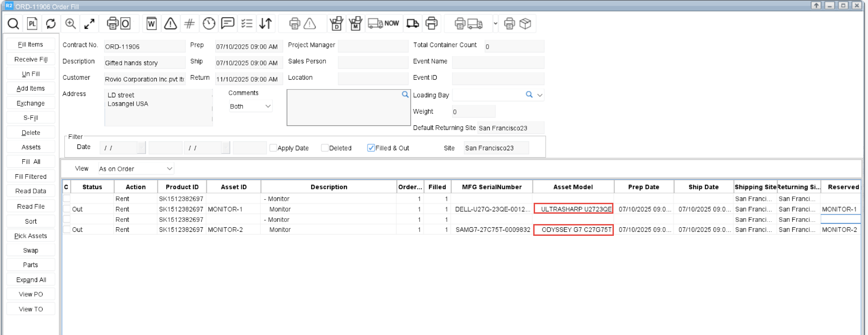The image size is (868, 335).
Task: Toggle the Deleted filter checkbox
Action: (x=325, y=148)
